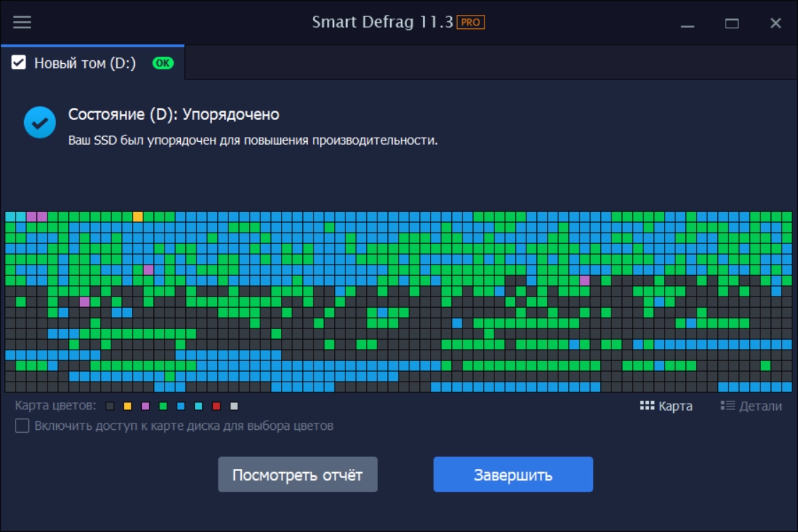Click the green OK status badge
798x532 pixels.
click(163, 63)
